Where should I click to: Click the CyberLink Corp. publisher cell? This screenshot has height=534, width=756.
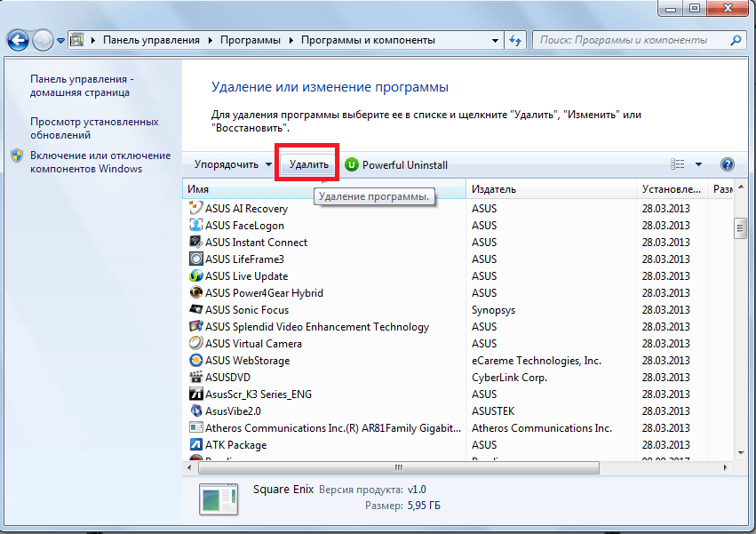(509, 378)
